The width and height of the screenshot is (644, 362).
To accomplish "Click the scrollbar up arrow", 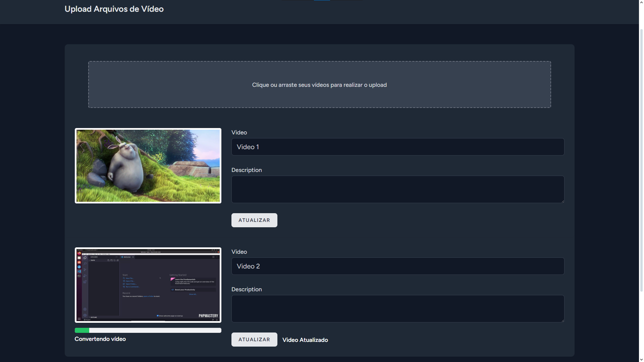I will point(641,2).
